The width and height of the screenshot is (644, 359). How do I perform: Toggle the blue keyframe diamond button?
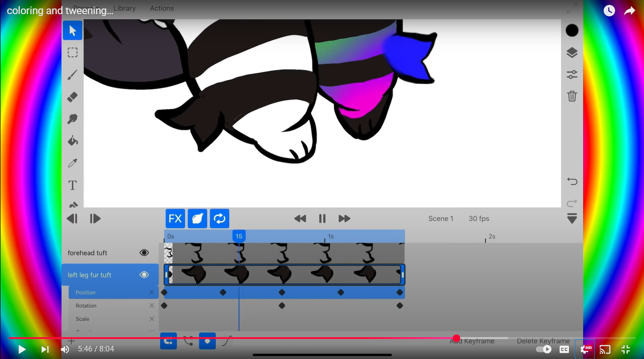[207, 341]
